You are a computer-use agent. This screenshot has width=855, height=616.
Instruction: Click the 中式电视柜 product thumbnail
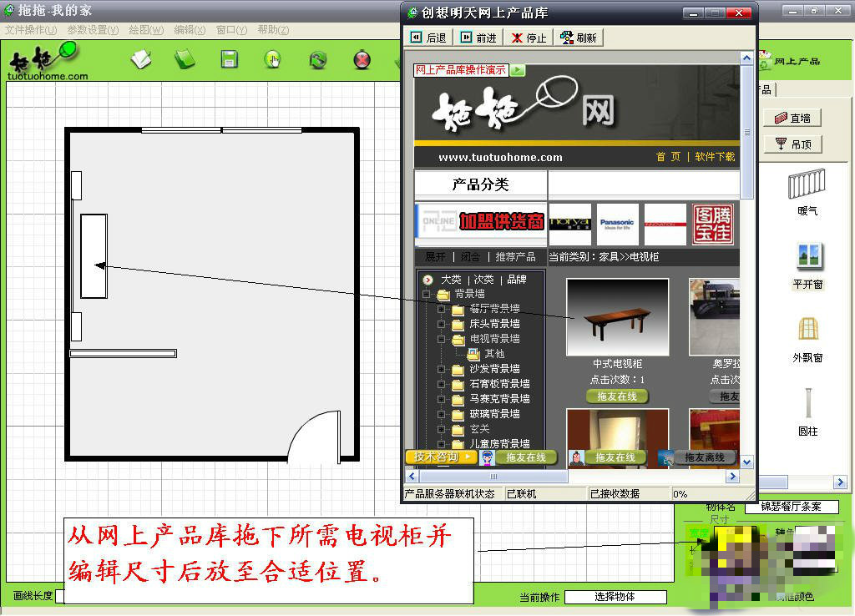[x=617, y=316]
